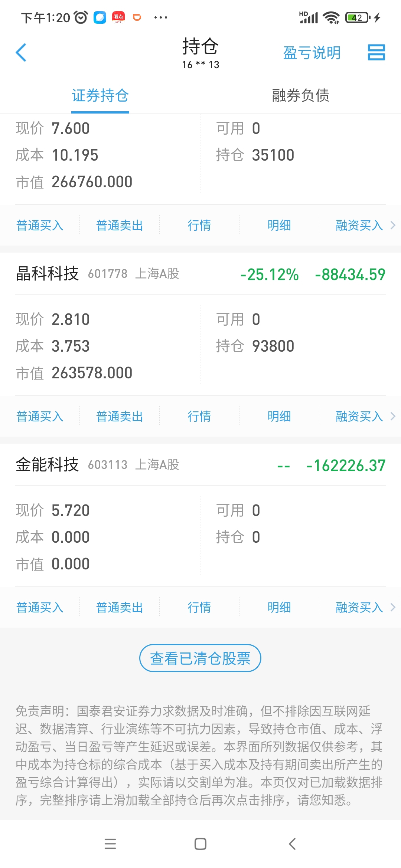Image resolution: width=401 pixels, height=868 pixels.
Task: Switch list layout with top-right view icon
Action: point(376,52)
